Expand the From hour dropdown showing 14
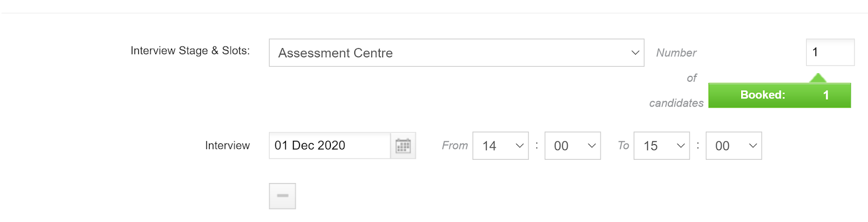 [501, 146]
